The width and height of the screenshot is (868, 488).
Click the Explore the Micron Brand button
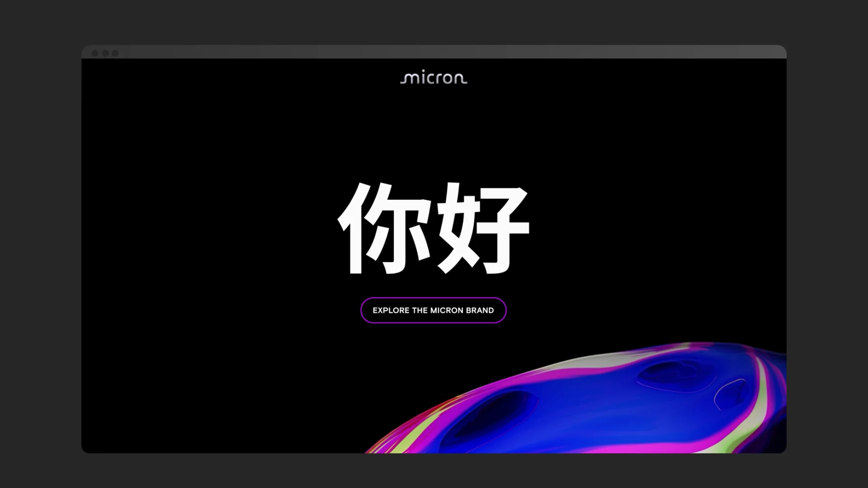(x=433, y=310)
